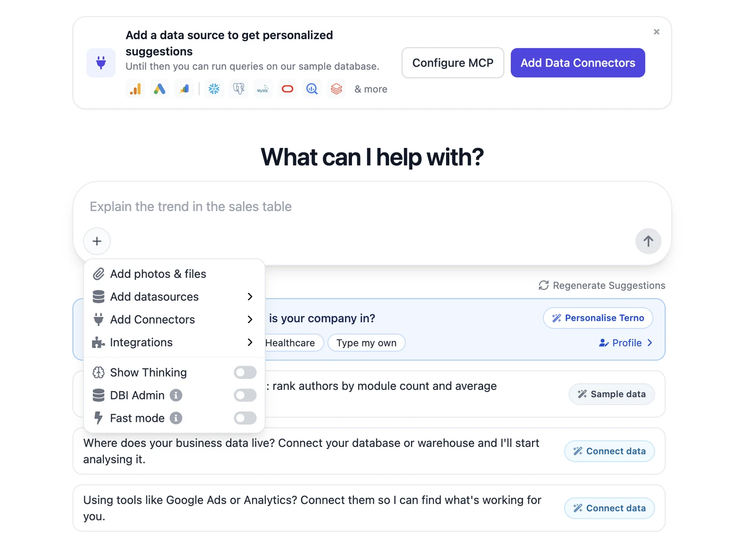Click the brain icon beside Show Thinking
The image size is (756, 550).
(x=98, y=372)
